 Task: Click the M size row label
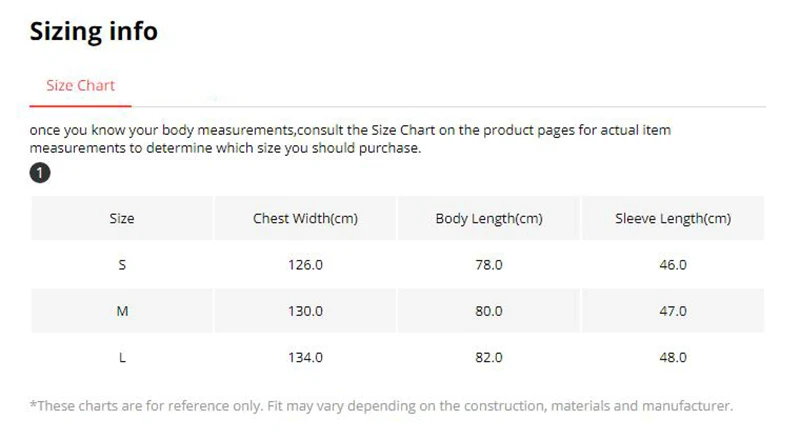tap(122, 311)
